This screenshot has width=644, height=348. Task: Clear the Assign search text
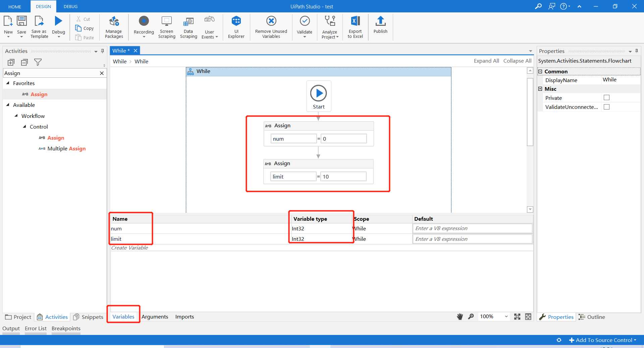coord(102,73)
